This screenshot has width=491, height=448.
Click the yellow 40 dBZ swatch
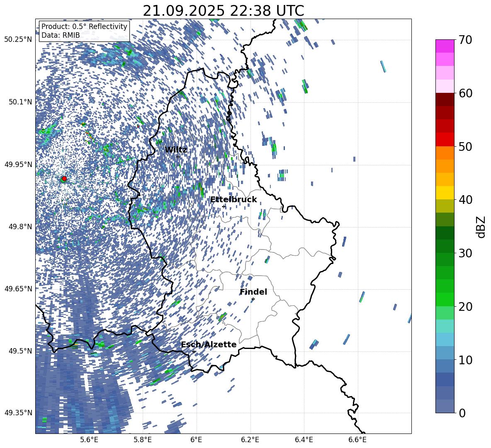pos(445,193)
